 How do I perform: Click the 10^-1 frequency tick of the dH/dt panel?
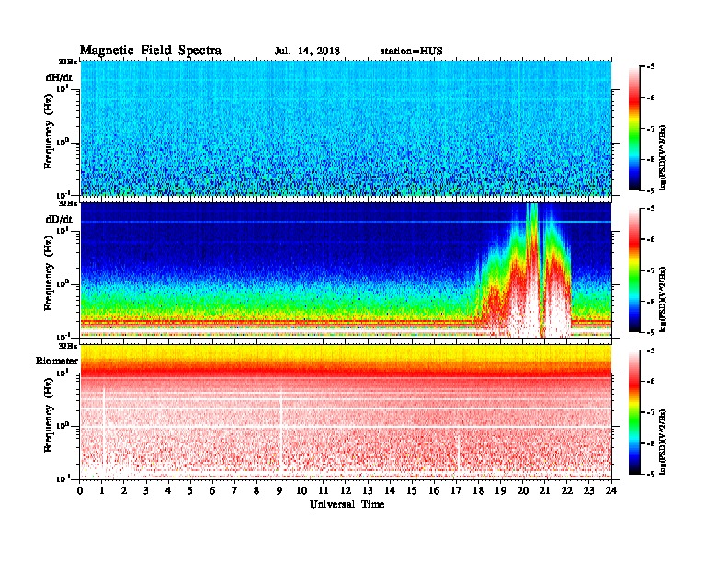coord(63,194)
